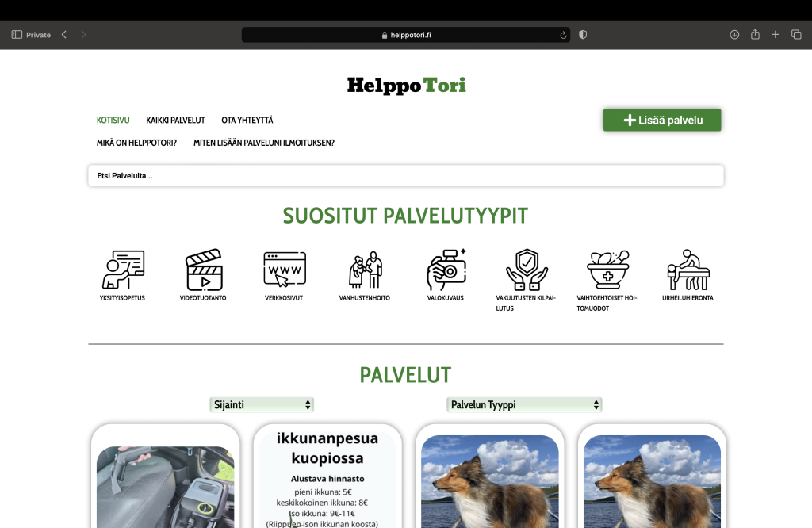
Task: Click the Lisää palvelu button
Action: point(662,120)
